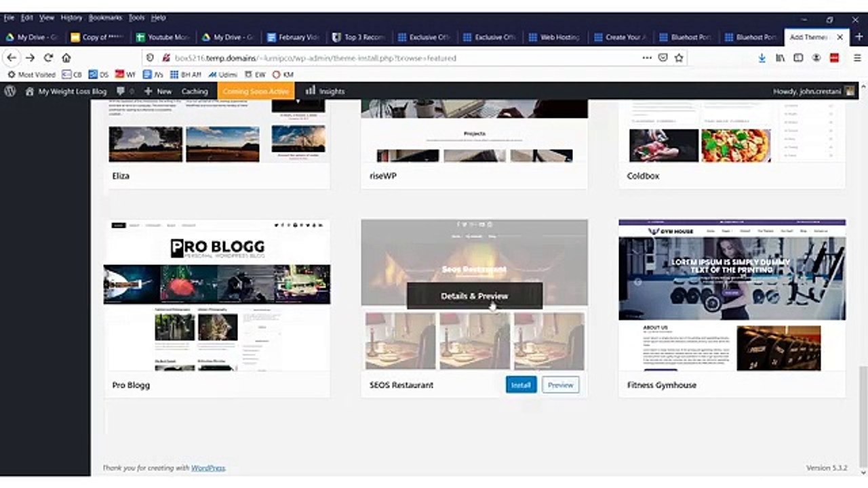868x488 pixels.
Task: Select the Eliza theme thumbnail
Action: 217,131
